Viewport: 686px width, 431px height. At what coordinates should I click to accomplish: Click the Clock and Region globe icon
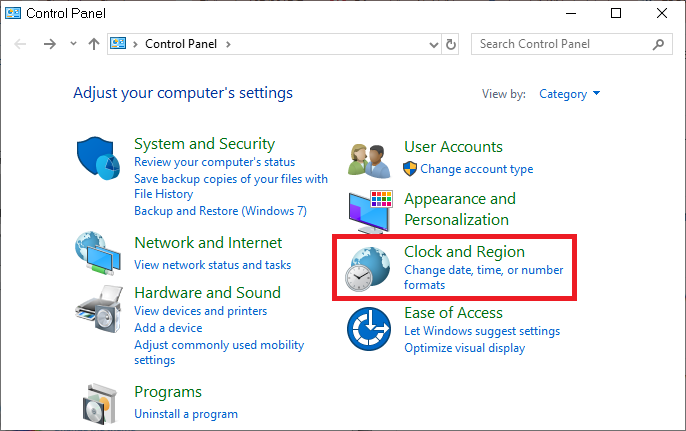(368, 268)
